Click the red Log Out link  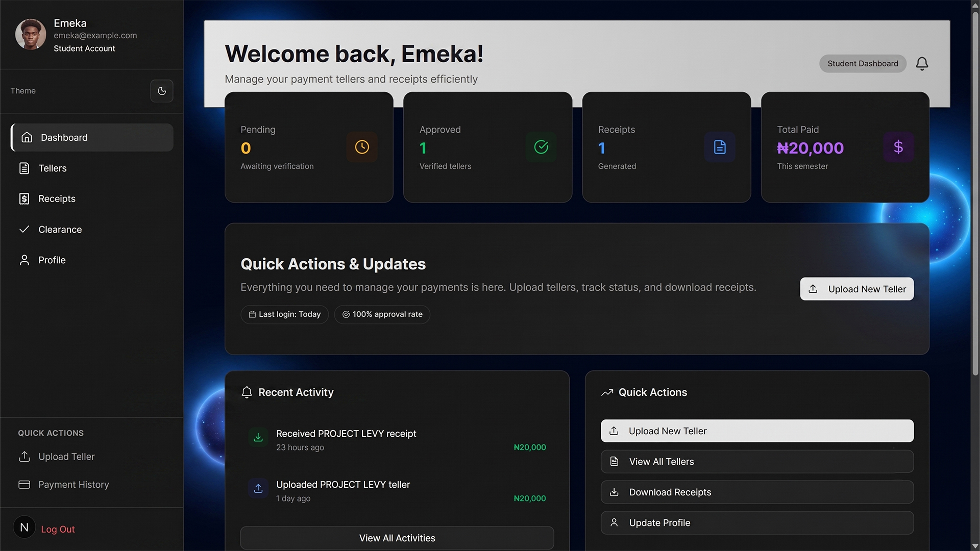(58, 530)
